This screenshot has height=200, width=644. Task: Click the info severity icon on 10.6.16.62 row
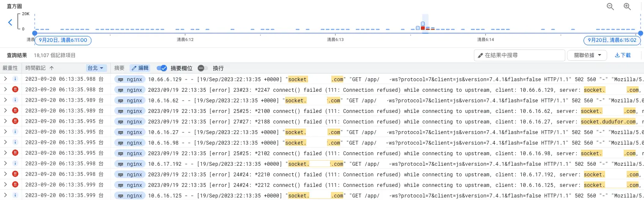[15, 100]
